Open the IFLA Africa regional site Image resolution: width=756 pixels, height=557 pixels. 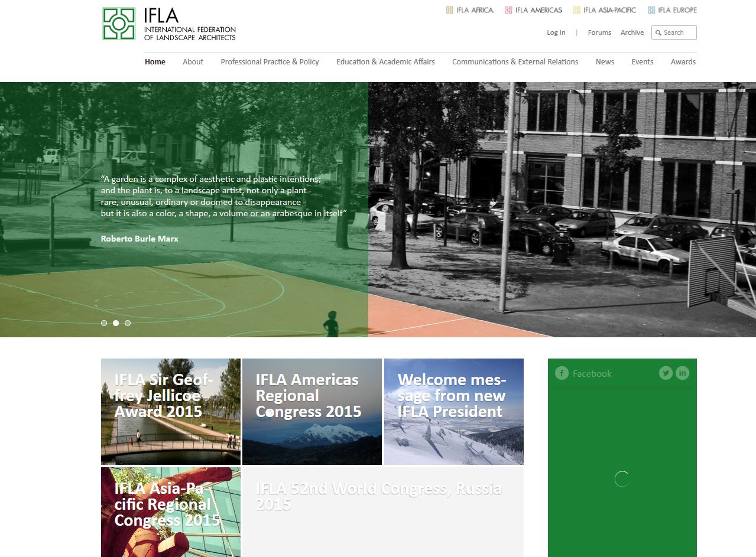[x=470, y=10]
